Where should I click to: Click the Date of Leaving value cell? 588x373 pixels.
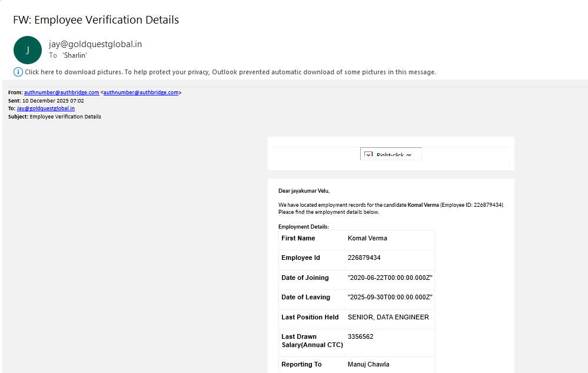pyautogui.click(x=390, y=297)
